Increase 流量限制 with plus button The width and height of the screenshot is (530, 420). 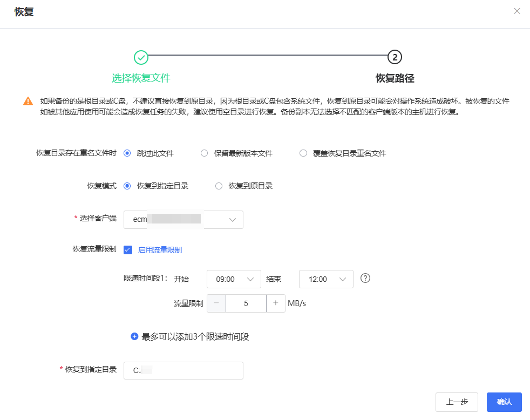pos(276,303)
